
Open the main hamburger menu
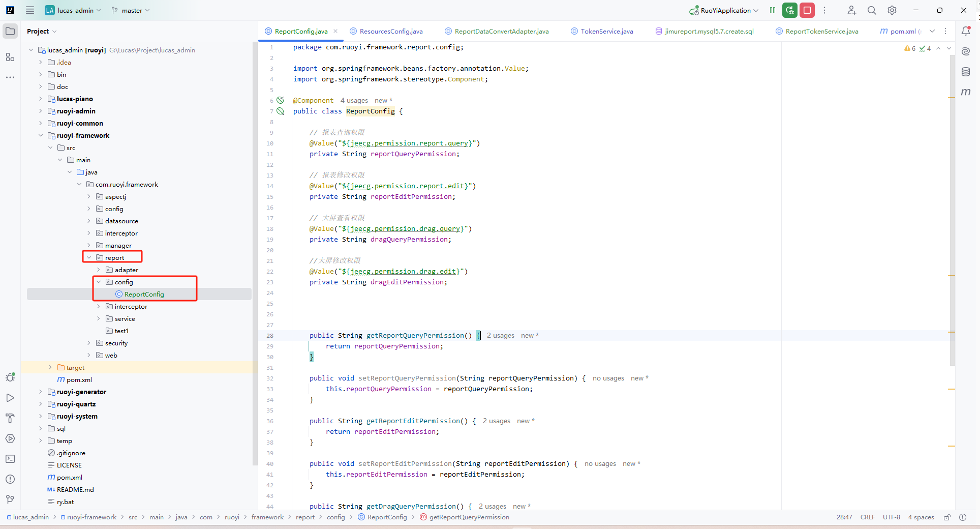(x=30, y=10)
